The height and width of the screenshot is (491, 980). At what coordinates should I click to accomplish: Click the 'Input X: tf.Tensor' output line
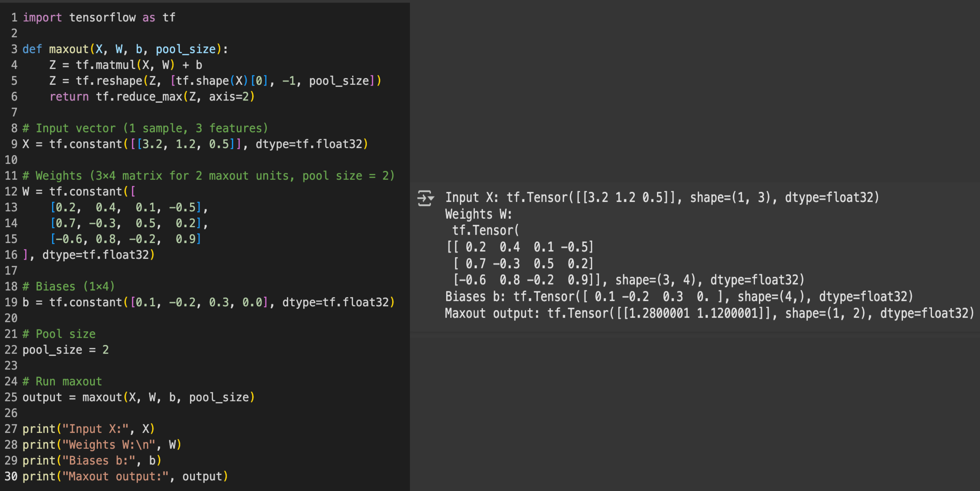[662, 197]
